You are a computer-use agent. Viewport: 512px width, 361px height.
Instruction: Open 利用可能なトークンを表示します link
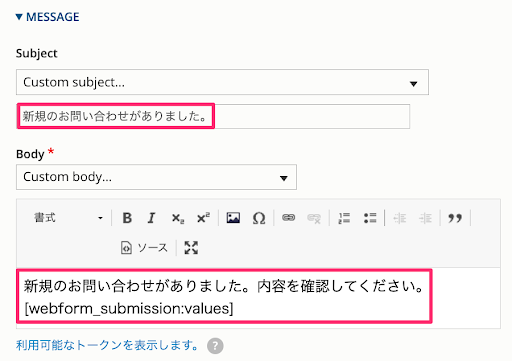tap(107, 345)
